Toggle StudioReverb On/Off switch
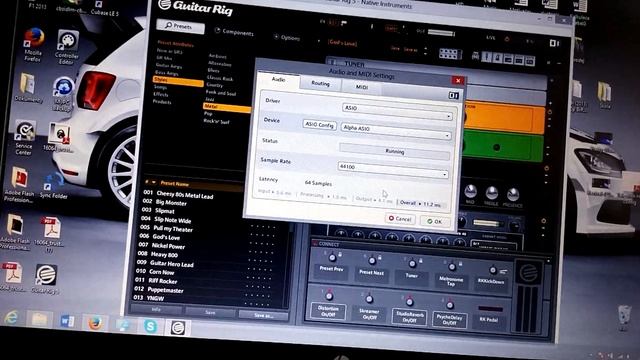The image size is (640, 360). point(409,317)
